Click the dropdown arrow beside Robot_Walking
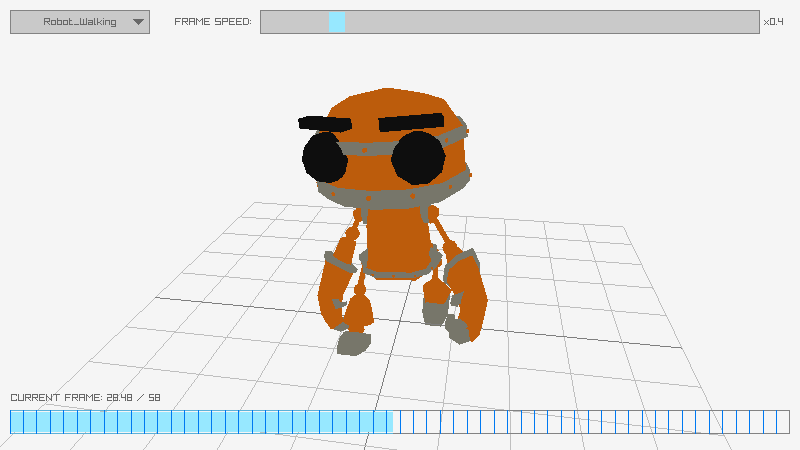Screen dimensions: 800x450 point(138,22)
